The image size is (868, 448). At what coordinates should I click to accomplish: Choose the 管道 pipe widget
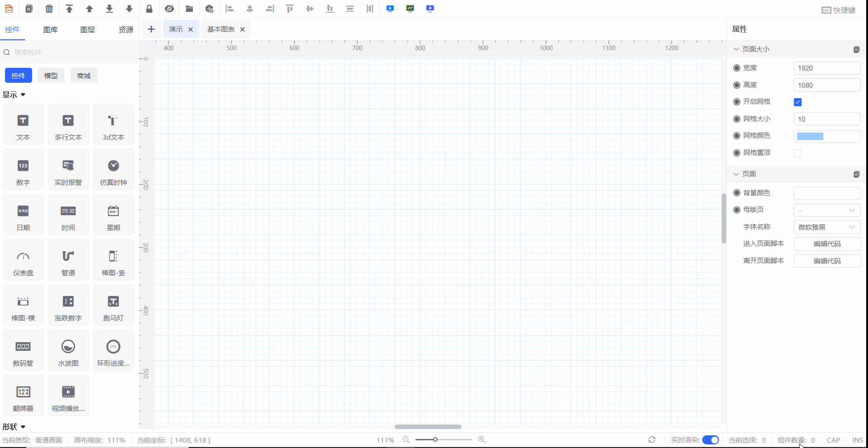pyautogui.click(x=68, y=260)
